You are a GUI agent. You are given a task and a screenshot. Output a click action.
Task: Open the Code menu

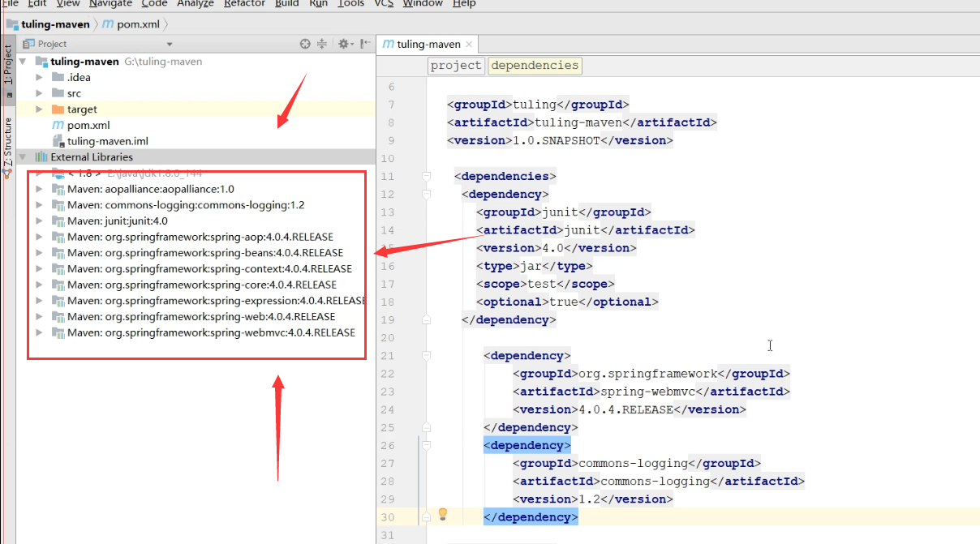pyautogui.click(x=154, y=4)
